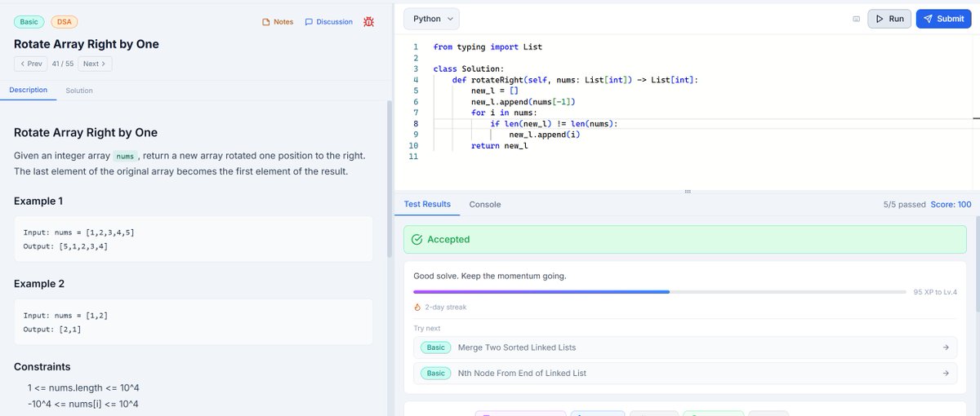
Task: Click the 'nums' inline code in description
Action: (x=124, y=156)
